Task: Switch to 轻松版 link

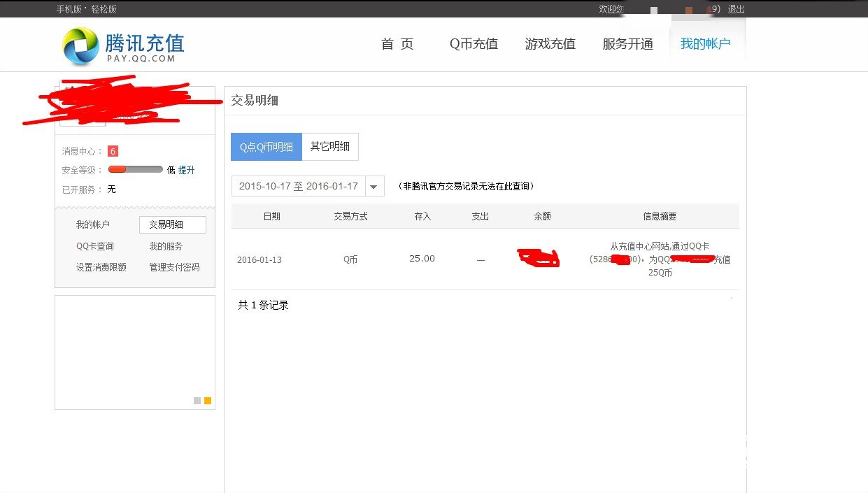Action: pyautogui.click(x=104, y=9)
